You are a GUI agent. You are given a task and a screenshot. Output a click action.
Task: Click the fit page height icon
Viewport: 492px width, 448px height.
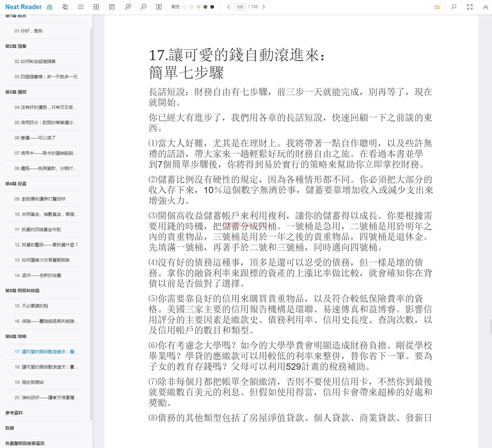click(159, 7)
